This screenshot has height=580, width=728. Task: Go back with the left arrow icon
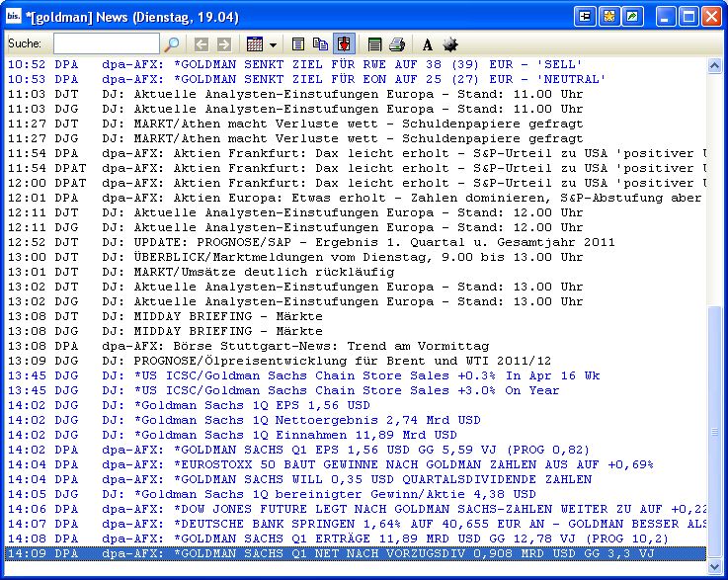pyautogui.click(x=201, y=44)
